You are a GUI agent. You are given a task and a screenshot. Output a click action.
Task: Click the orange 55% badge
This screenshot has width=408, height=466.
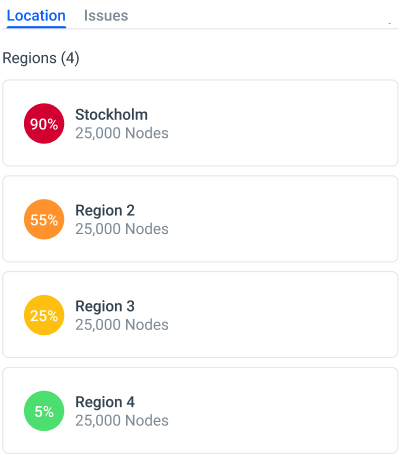point(44,219)
